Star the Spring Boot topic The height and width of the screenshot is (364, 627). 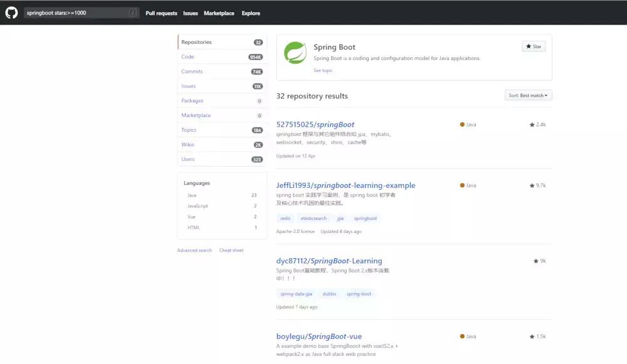pyautogui.click(x=534, y=46)
